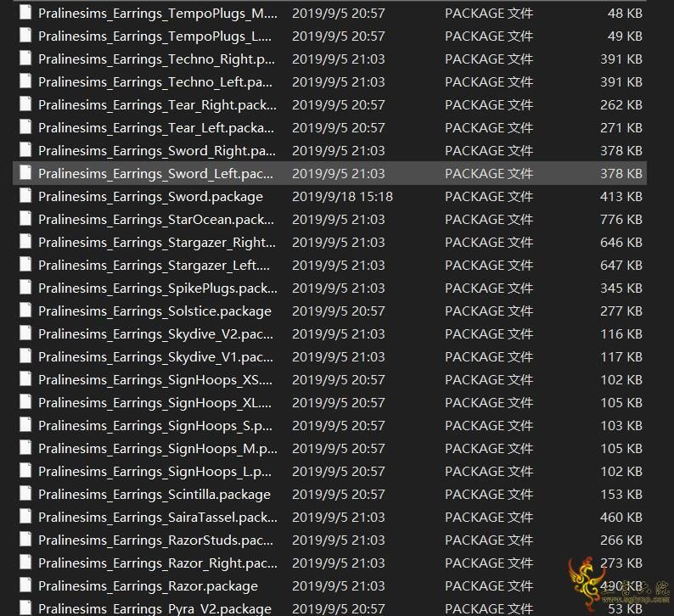Screen dimensions: 674x616
Task: Select file name Pralinesims_Earrings_Techno_Right
Action: [x=156, y=59]
